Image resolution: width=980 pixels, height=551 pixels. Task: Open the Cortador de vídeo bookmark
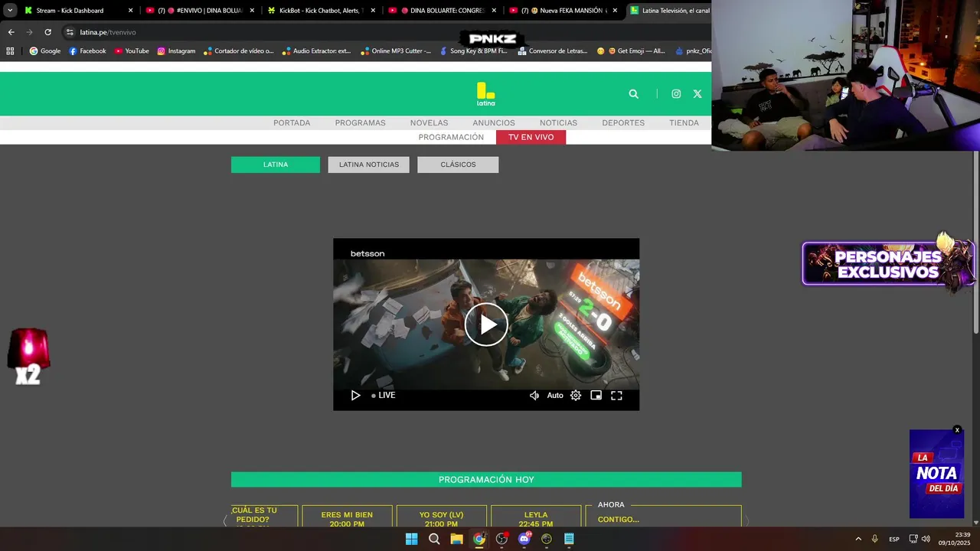(238, 51)
